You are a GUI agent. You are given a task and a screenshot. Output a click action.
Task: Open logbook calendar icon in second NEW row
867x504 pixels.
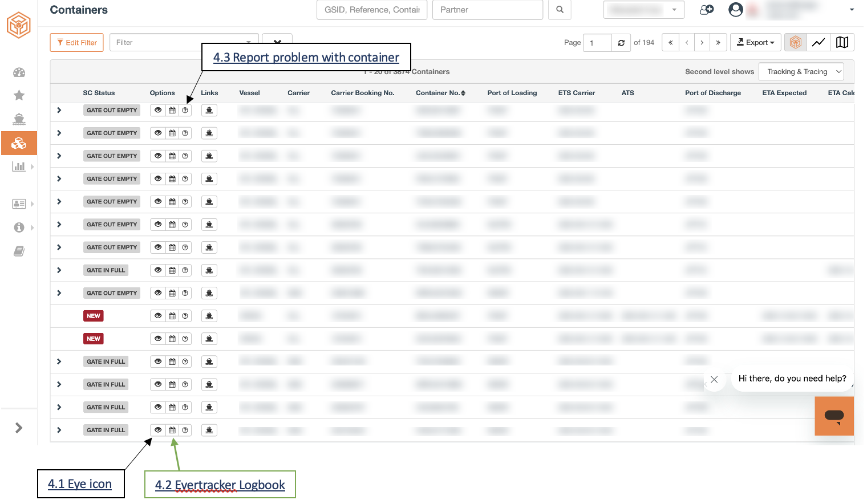click(x=172, y=339)
